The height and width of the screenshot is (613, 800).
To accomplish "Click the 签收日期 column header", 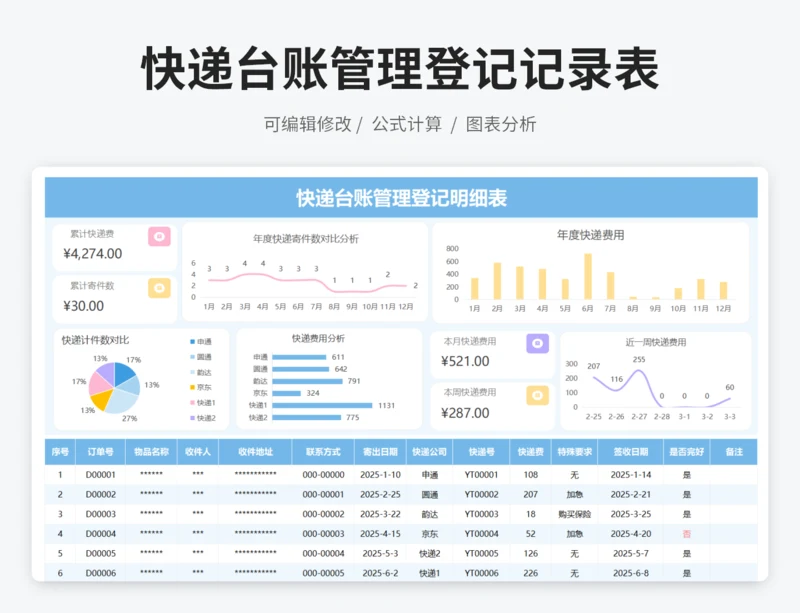I will [631, 452].
